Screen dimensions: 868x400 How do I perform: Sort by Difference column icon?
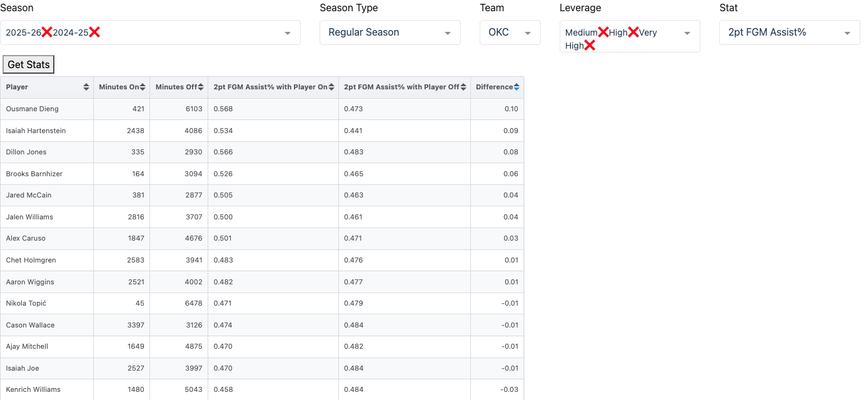(x=517, y=87)
